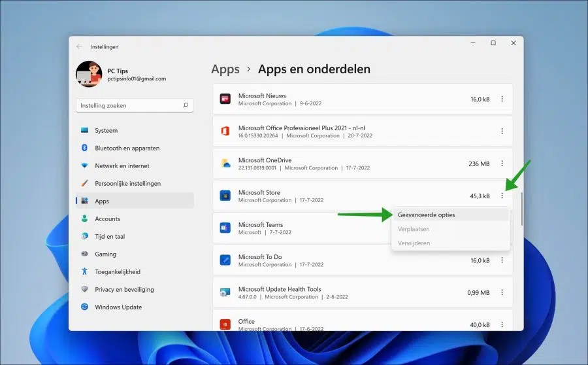
Task: Click the Tijd en taal globe icon
Action: click(85, 236)
